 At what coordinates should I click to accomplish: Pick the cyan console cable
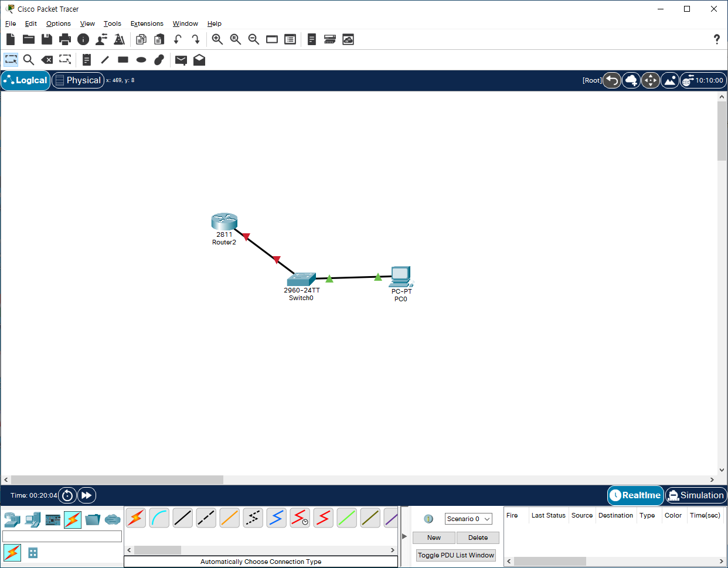159,518
